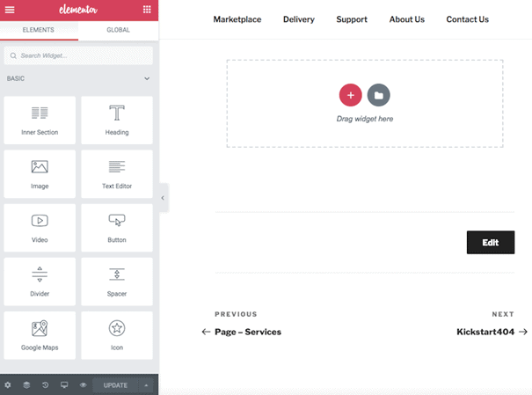Open the revision History icon
Screen dimensions: 532x395
pyautogui.click(x=45, y=385)
